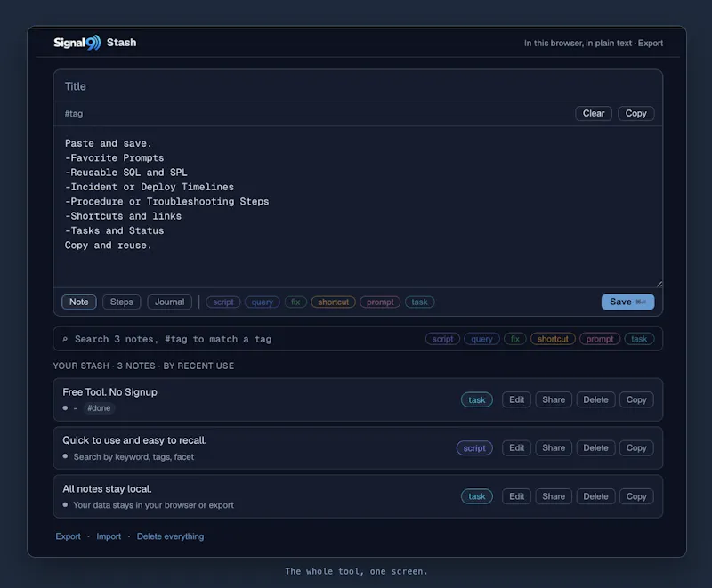The height and width of the screenshot is (588, 712).
Task: Copy the Free Tool. No Signup note
Action: [x=636, y=399]
